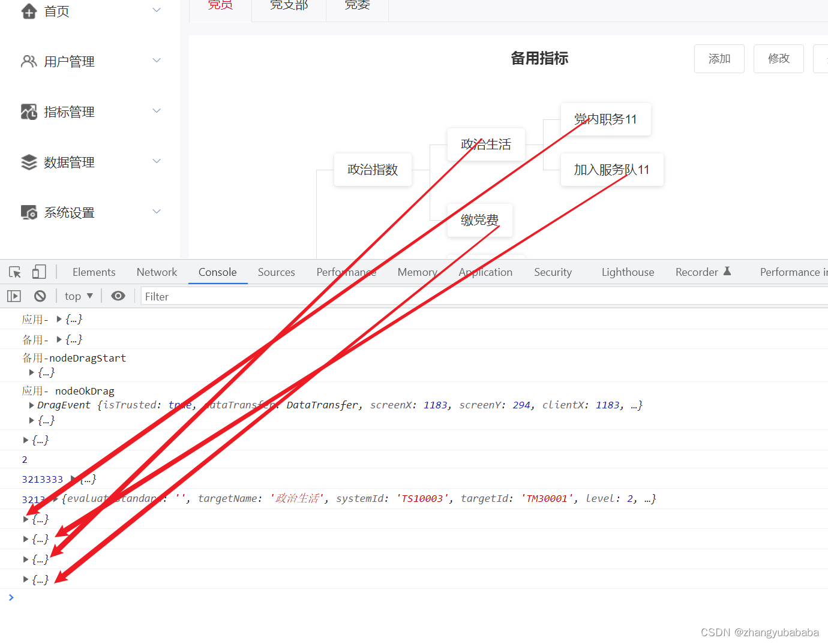Image resolution: width=828 pixels, height=644 pixels.
Task: Expand the 数据管理 menu chevron
Action: click(157, 161)
